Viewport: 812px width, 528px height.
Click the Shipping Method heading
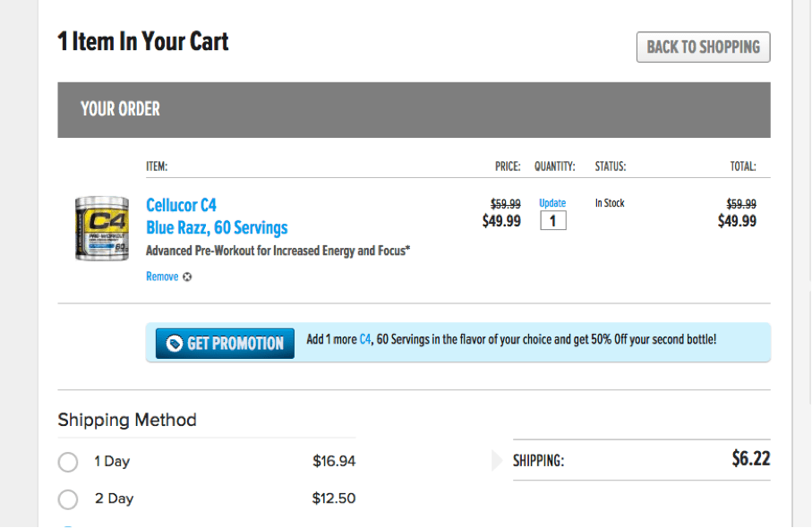[x=127, y=420]
